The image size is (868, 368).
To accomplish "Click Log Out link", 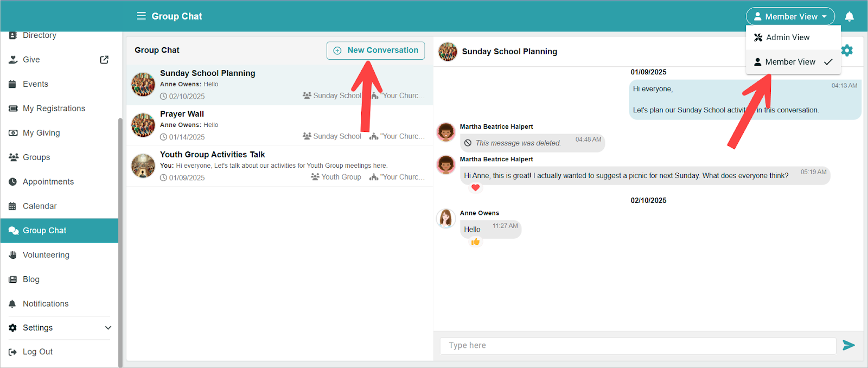I will point(37,352).
